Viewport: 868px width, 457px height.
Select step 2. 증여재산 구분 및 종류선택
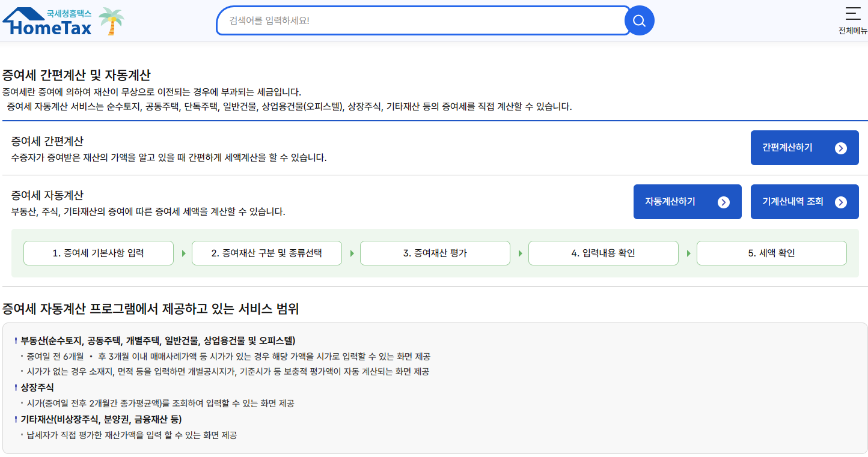tap(266, 253)
